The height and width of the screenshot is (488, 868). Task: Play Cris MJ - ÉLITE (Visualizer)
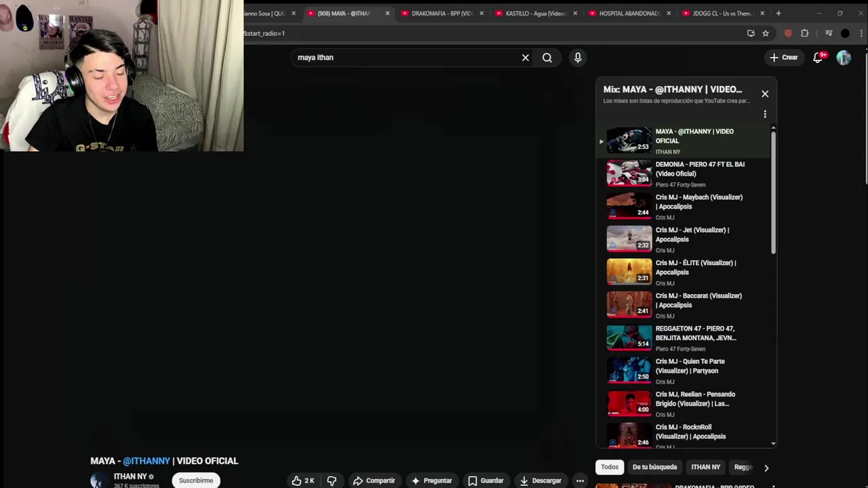pyautogui.click(x=684, y=272)
